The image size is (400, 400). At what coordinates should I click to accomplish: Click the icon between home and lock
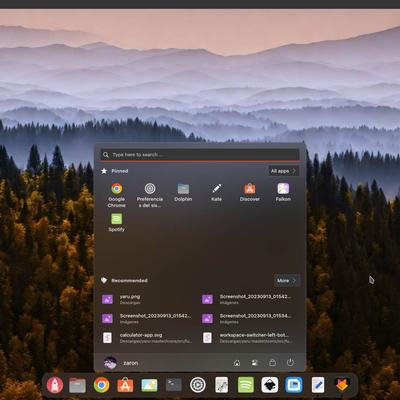coord(255,363)
